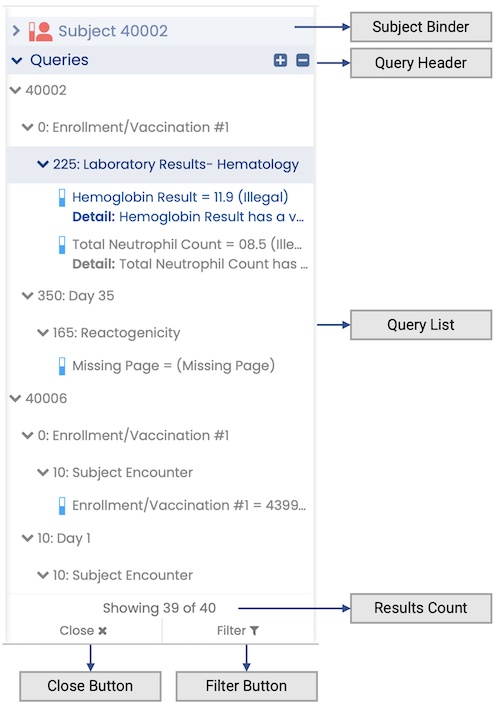Screen dimensions: 500x707
Task: Click 40002 subject label in query list
Action: coord(46,91)
